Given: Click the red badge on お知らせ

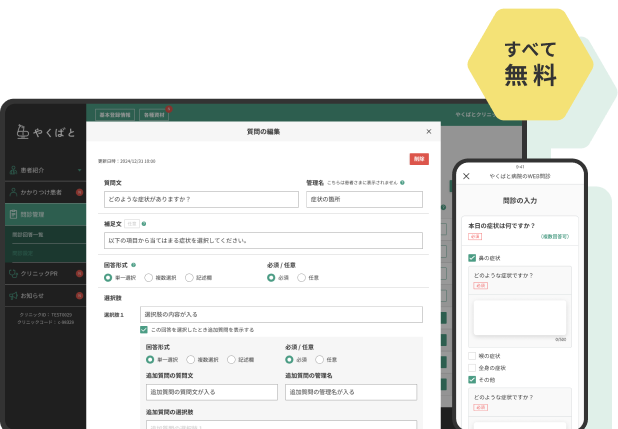Looking at the screenshot, I should click(x=79, y=295).
